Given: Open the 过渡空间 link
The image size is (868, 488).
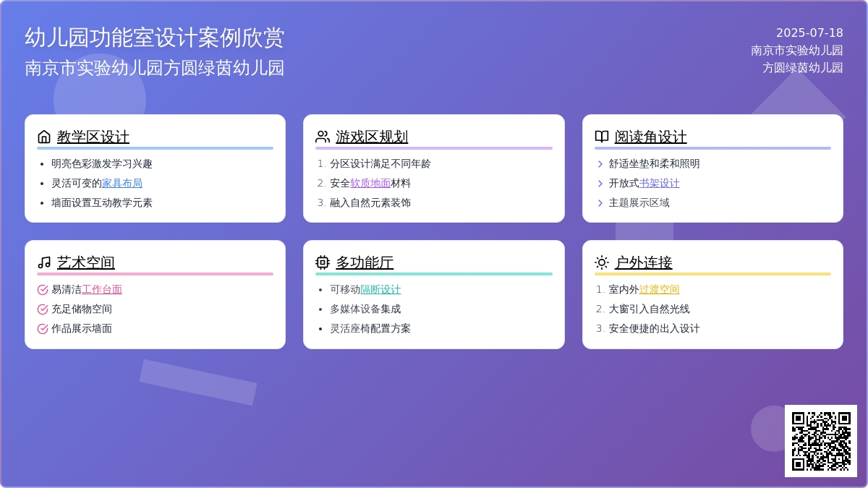Looking at the screenshot, I should click(660, 289).
